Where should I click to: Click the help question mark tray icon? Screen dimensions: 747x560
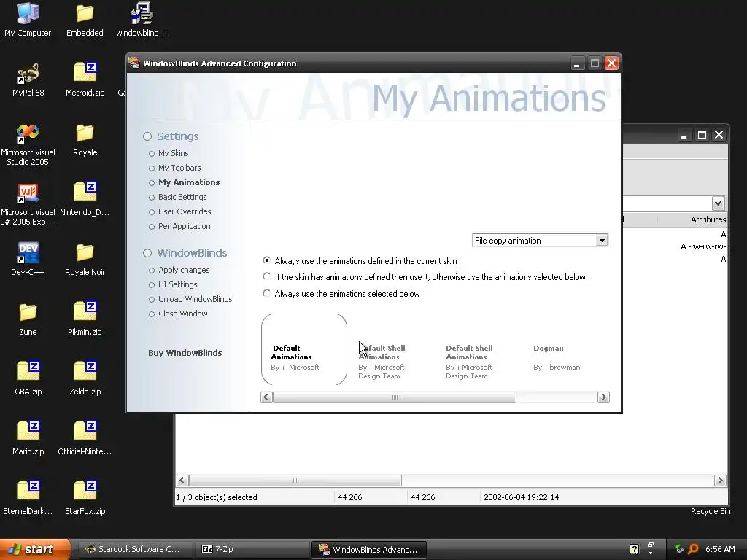pos(634,549)
